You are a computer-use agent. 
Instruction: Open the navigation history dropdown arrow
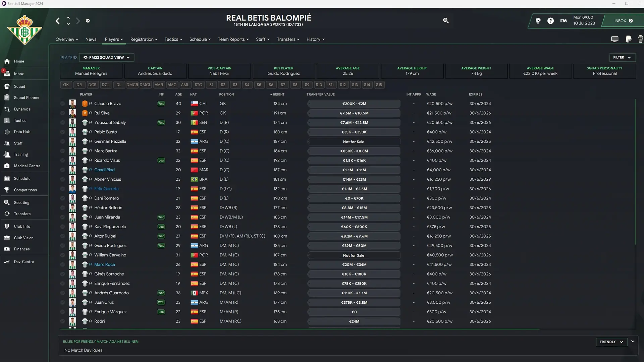pos(88,21)
